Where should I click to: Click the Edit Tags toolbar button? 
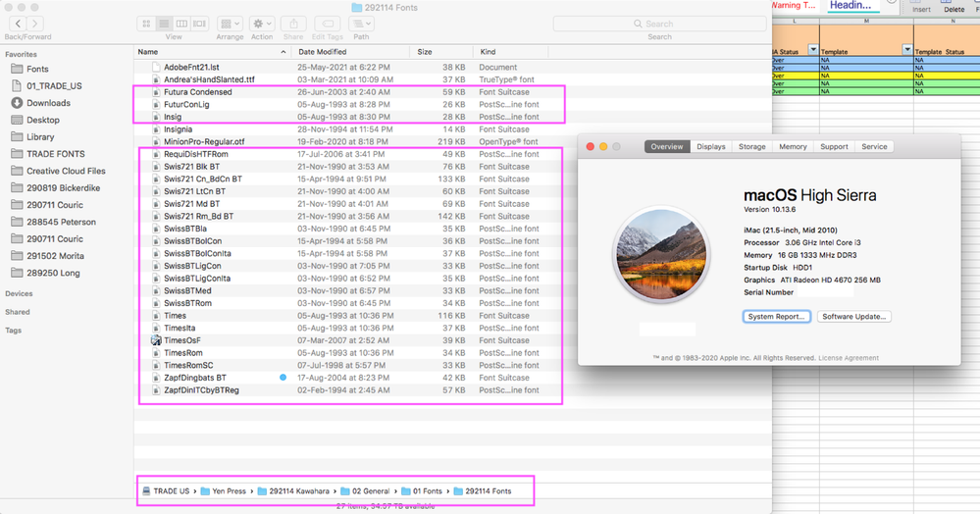[x=328, y=24]
